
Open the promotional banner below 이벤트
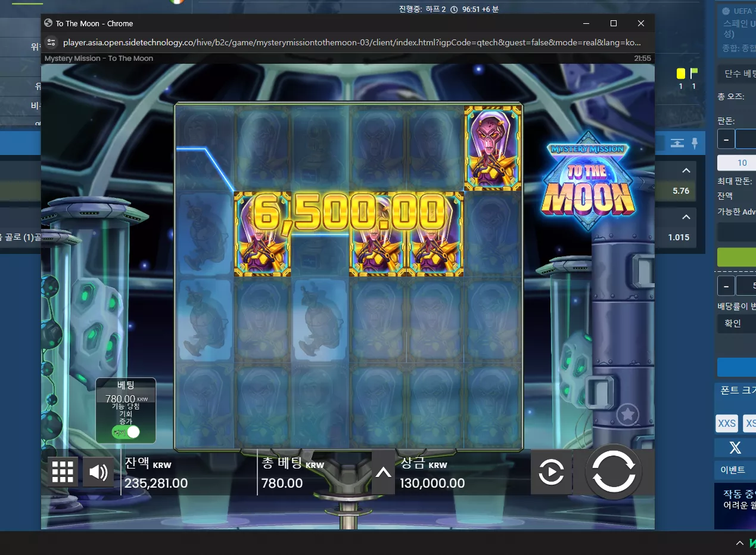point(735,506)
